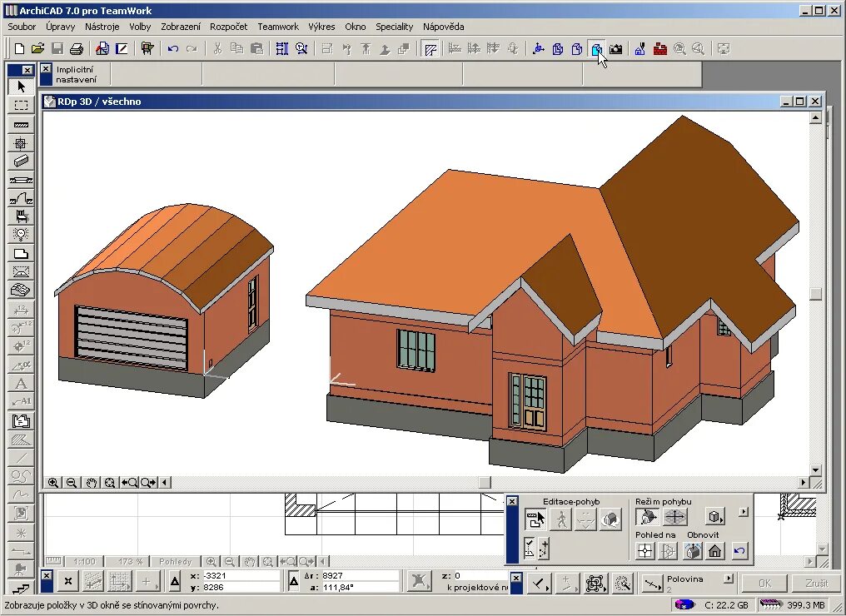The image size is (846, 616).
Task: Click the red brick wall icon in toolbar
Action: coord(659,50)
